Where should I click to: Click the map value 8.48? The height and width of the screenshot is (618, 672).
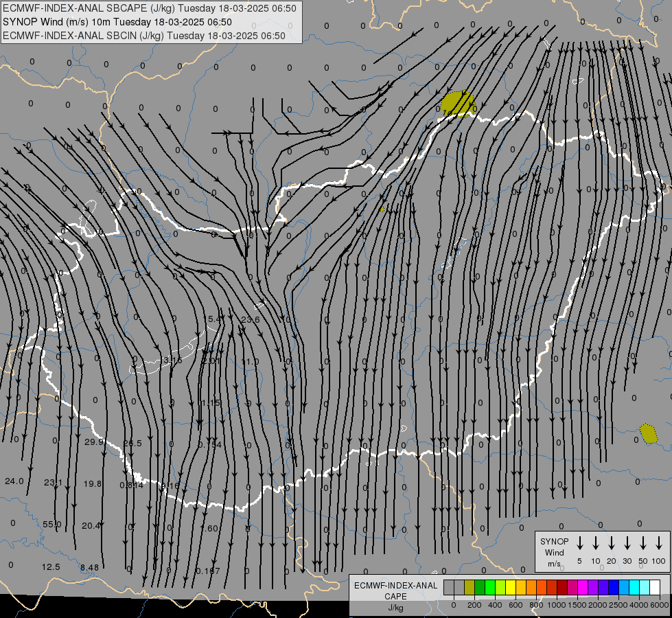tap(89, 568)
